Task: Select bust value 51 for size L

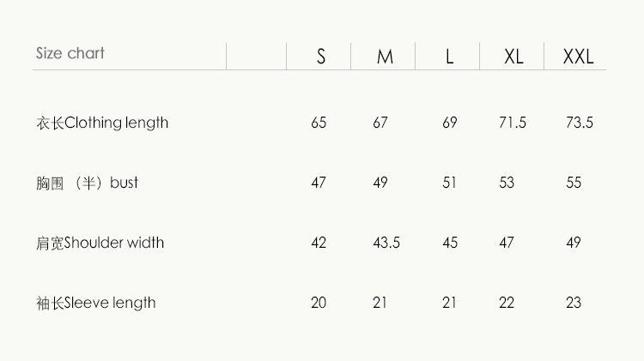Action: pyautogui.click(x=450, y=183)
